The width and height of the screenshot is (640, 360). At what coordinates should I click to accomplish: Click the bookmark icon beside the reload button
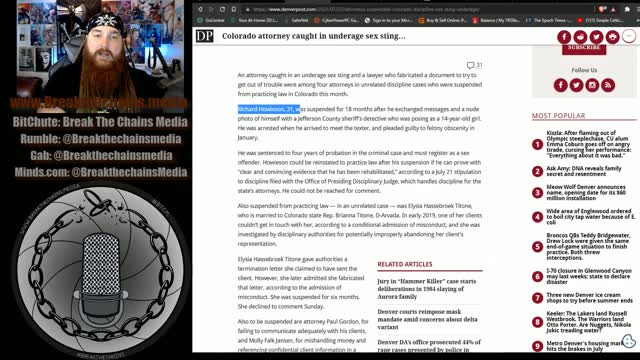[x=233, y=9]
